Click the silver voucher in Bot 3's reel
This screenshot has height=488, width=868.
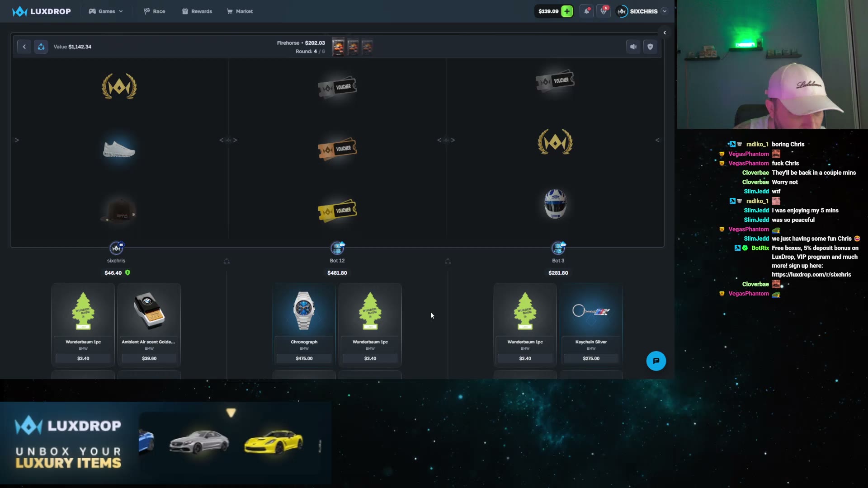coord(555,80)
